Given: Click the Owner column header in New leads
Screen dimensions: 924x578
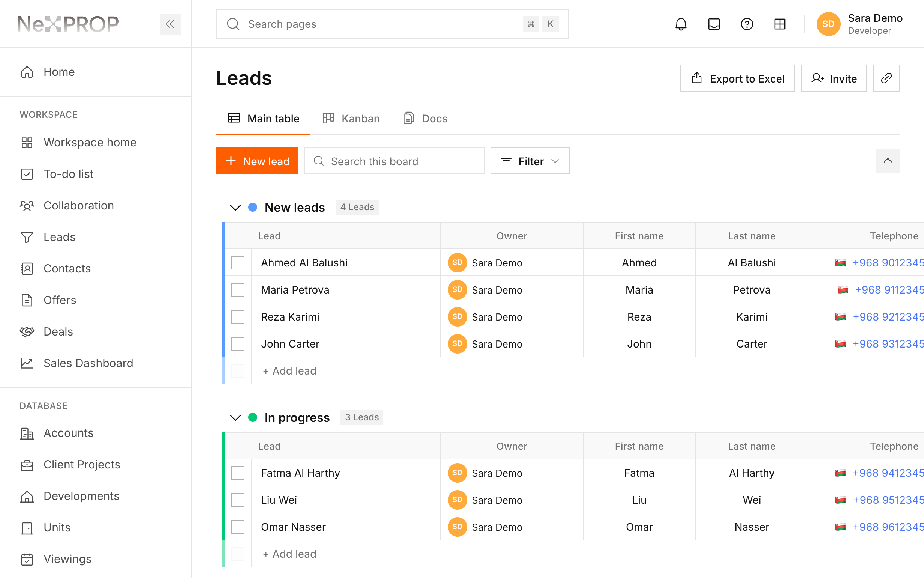Looking at the screenshot, I should [511, 236].
